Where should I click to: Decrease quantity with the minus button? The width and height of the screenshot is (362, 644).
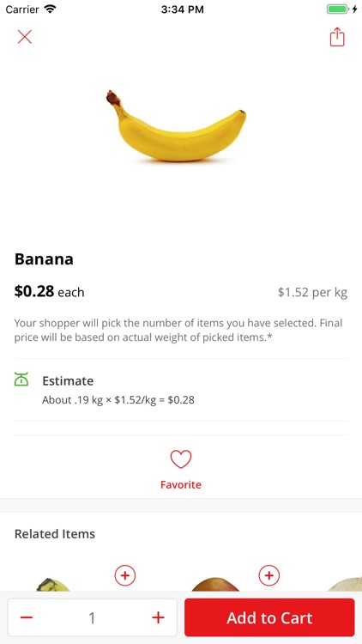tap(27, 617)
